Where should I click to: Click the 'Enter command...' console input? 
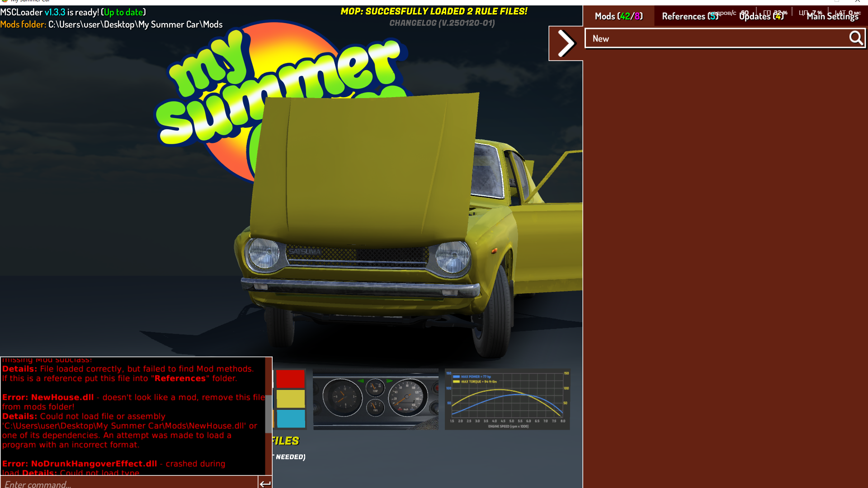(129, 483)
